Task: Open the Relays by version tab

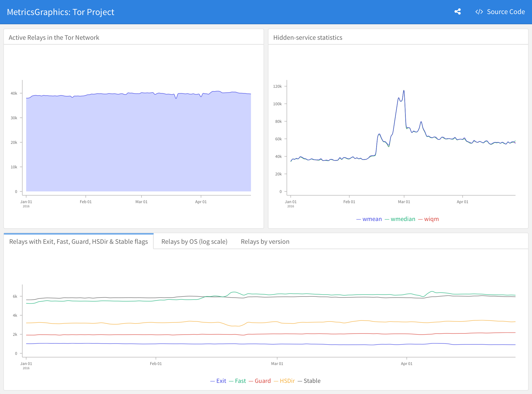Action: [265, 242]
